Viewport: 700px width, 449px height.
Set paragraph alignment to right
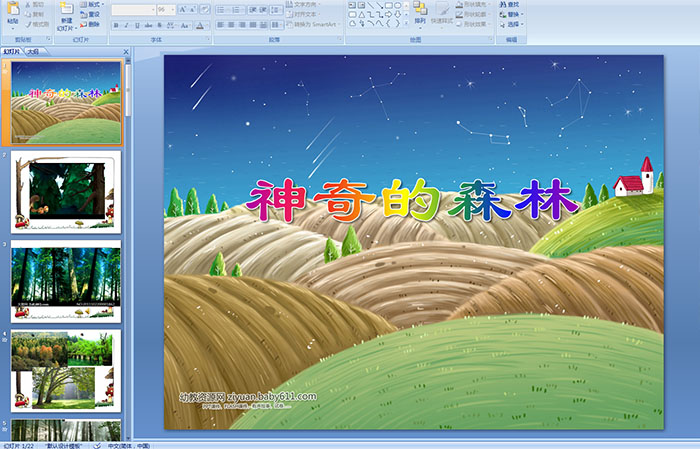[242, 25]
